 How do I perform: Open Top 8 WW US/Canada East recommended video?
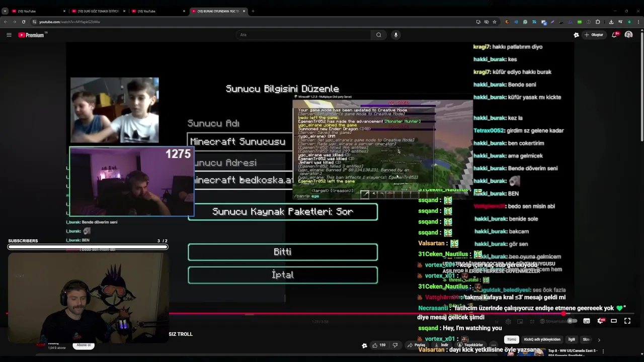(x=573, y=351)
